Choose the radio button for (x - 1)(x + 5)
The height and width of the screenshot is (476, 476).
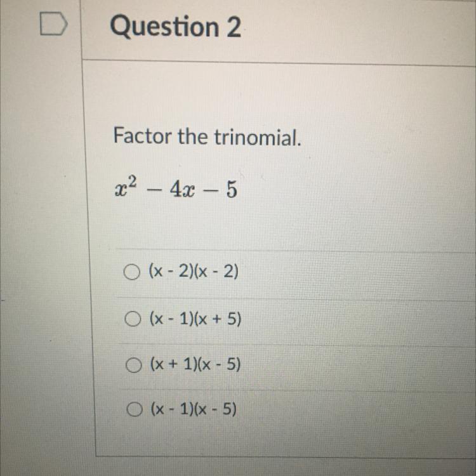click(133, 319)
